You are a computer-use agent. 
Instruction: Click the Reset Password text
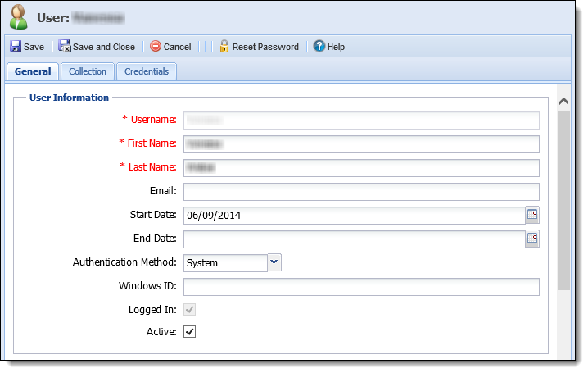(x=265, y=47)
